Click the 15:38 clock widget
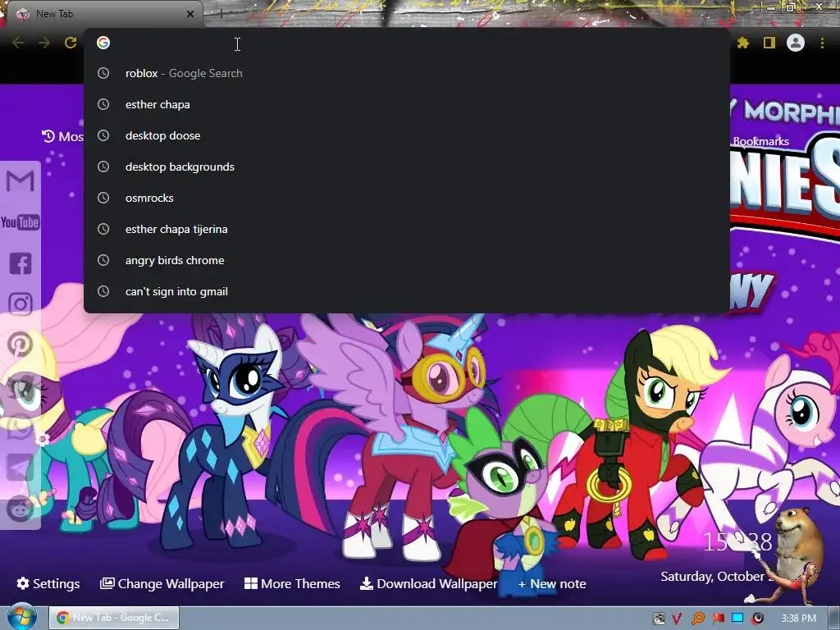The height and width of the screenshot is (630, 840). tap(737, 542)
